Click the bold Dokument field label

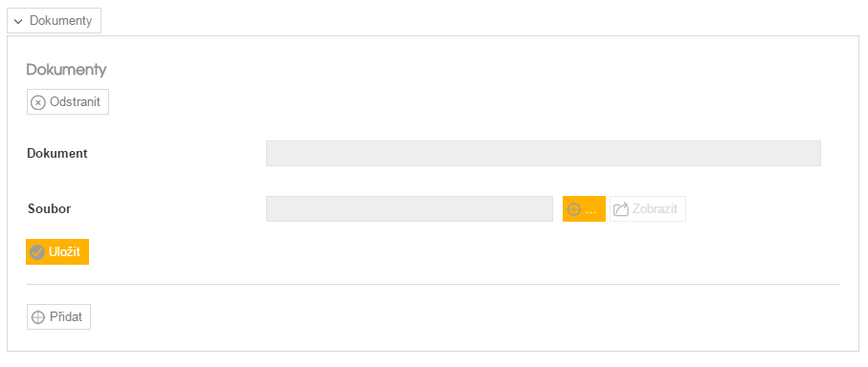click(57, 154)
